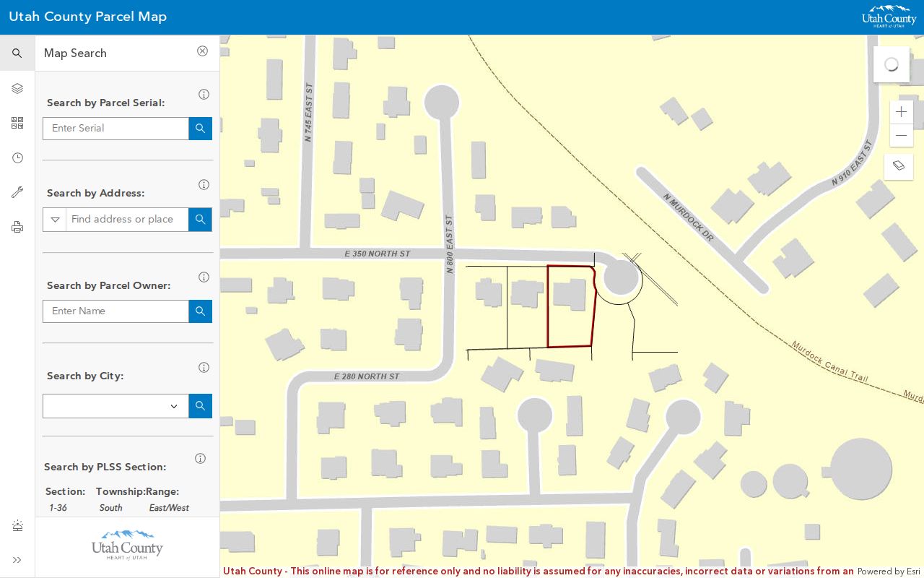The width and height of the screenshot is (924, 578).
Task: Zoom out on the map
Action: tap(901, 136)
